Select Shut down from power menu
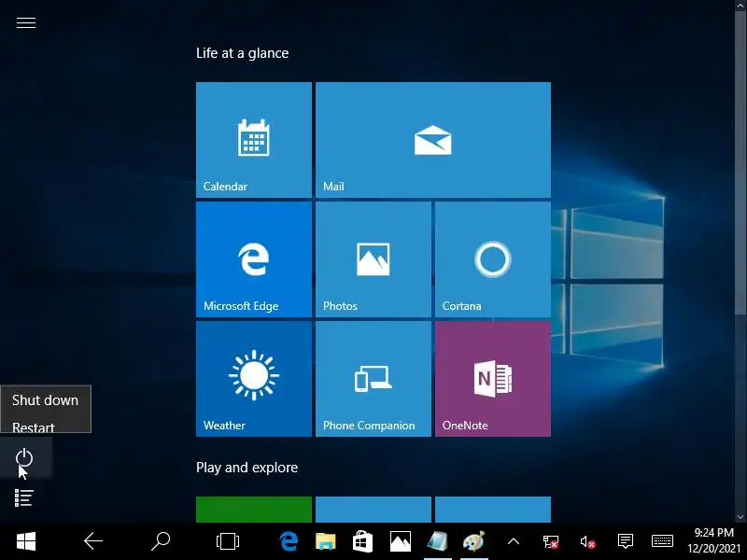 [x=45, y=400]
